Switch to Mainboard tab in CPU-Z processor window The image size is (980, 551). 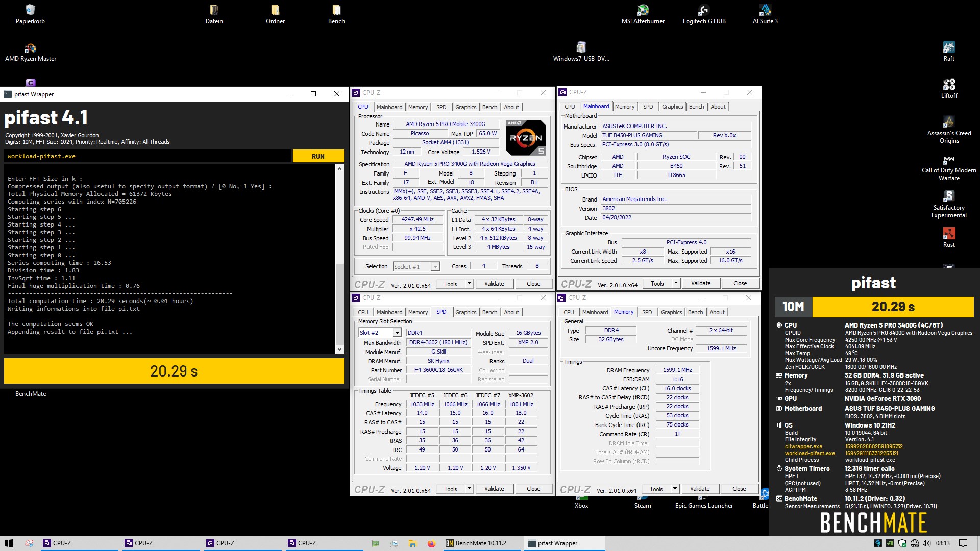click(389, 107)
